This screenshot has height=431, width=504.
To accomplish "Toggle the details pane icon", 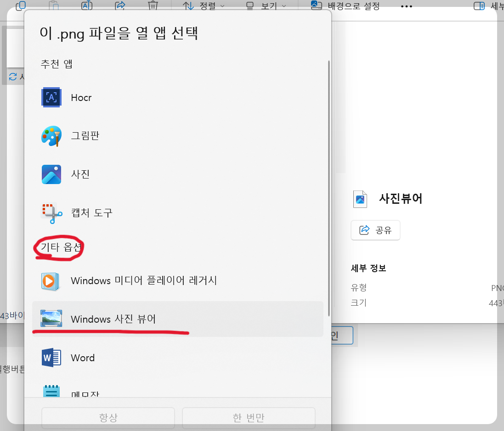I will (x=479, y=6).
